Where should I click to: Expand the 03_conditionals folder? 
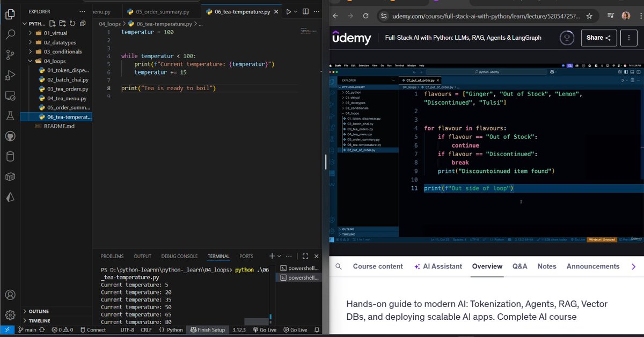click(56, 52)
